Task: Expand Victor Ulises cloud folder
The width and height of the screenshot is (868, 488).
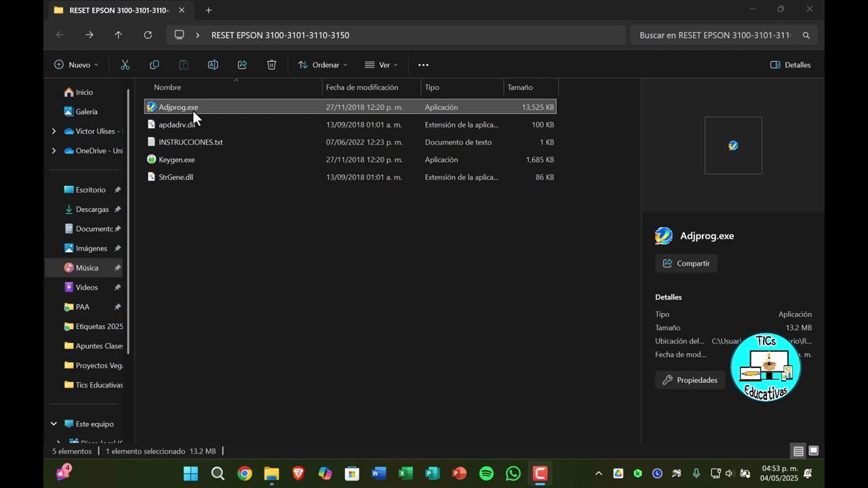Action: point(54,131)
